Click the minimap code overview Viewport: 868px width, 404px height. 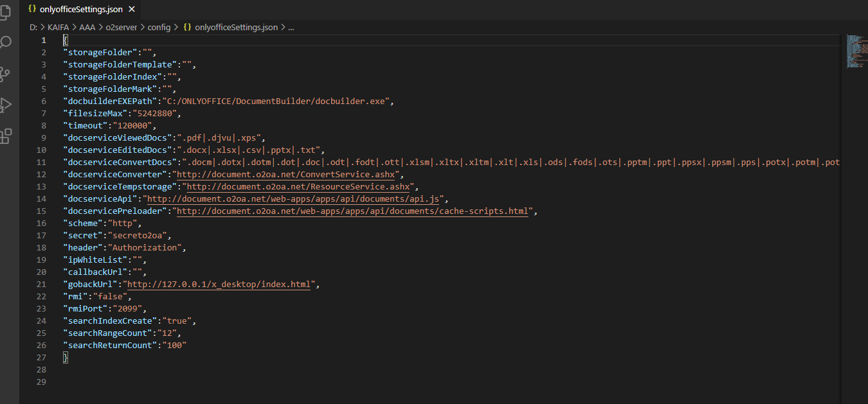click(854, 51)
